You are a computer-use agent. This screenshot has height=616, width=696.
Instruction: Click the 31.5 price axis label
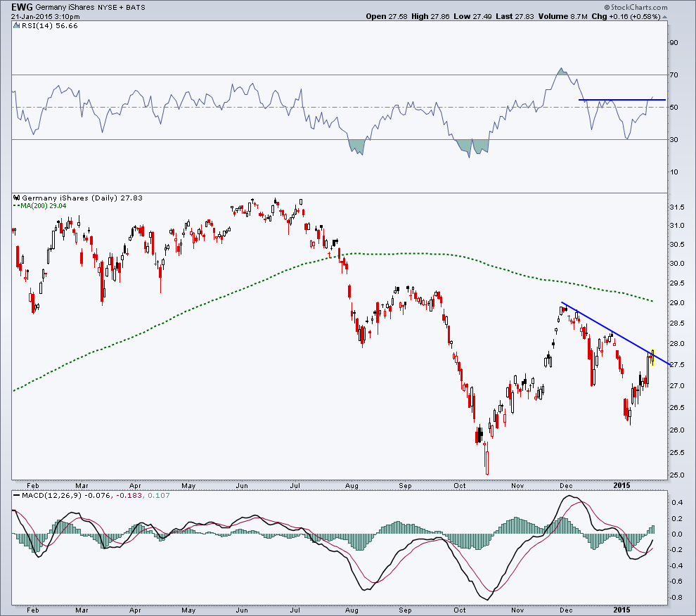coord(677,207)
